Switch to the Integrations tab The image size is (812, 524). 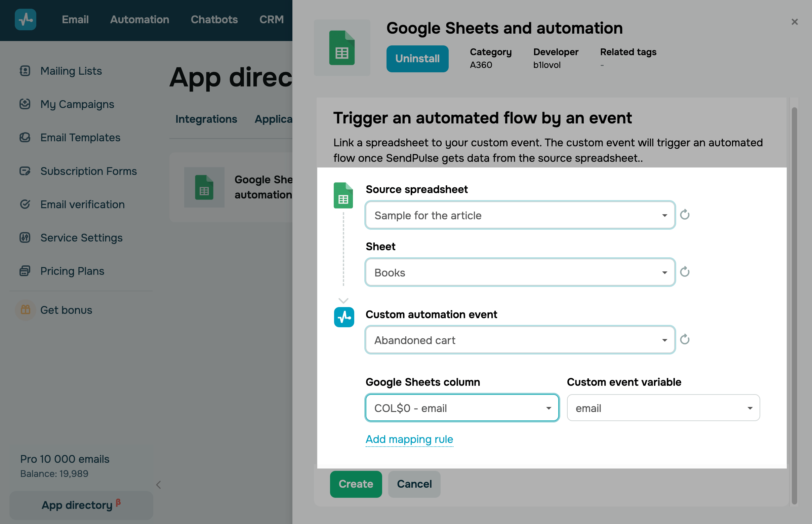[x=206, y=119]
